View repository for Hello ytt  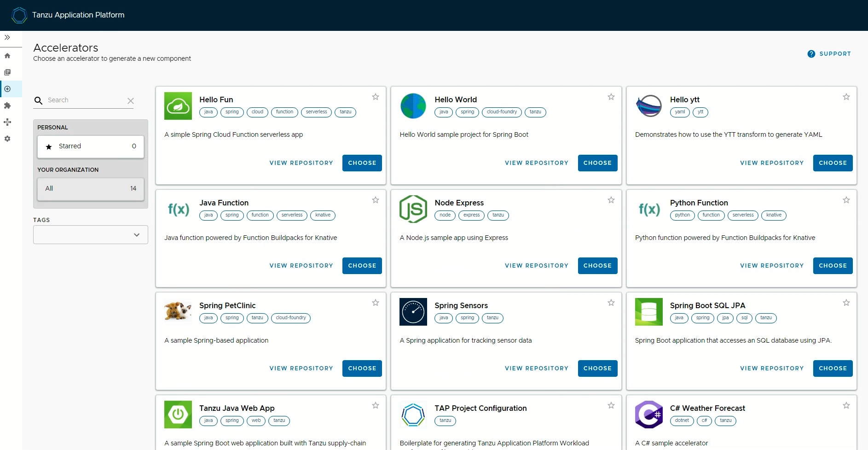pos(772,163)
